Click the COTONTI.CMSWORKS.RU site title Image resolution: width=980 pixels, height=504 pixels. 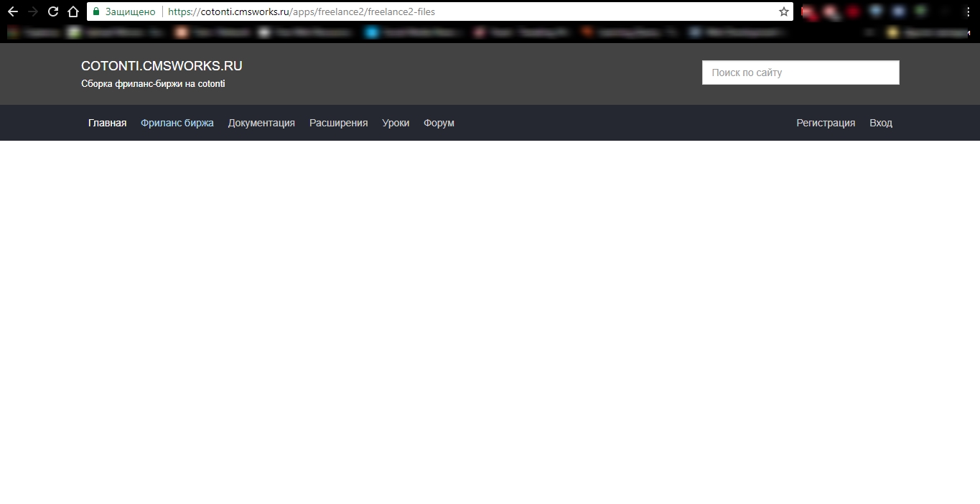(x=162, y=66)
